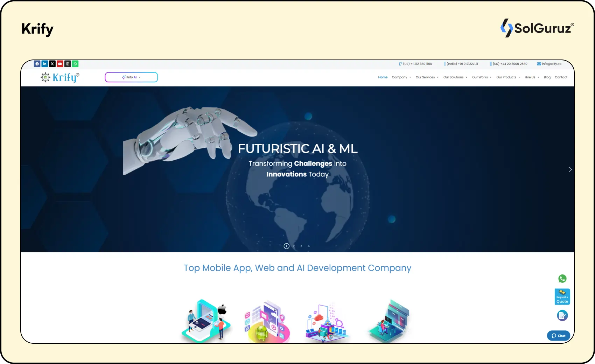Click the red YouTube icon
Image resolution: width=595 pixels, height=364 pixels.
tap(60, 64)
